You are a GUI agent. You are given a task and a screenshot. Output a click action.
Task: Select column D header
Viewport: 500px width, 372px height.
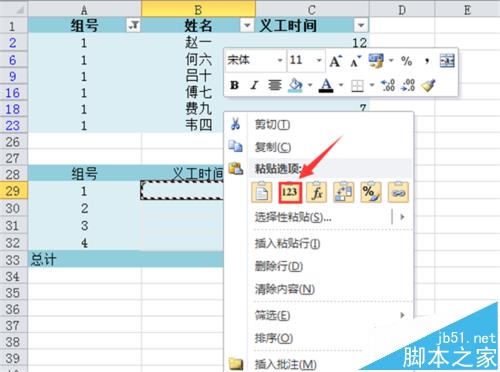point(402,9)
